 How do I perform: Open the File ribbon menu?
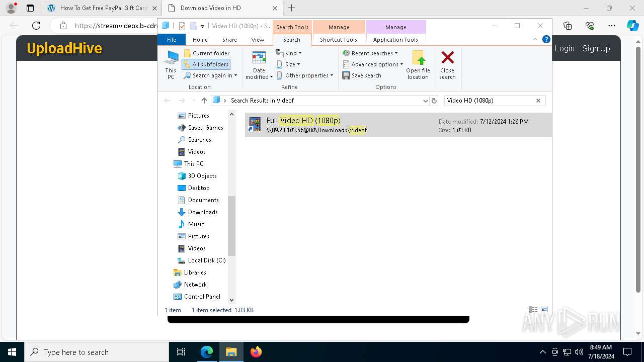(x=172, y=40)
